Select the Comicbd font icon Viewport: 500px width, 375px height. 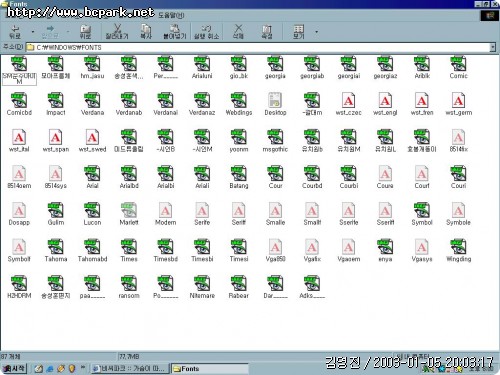tap(19, 104)
